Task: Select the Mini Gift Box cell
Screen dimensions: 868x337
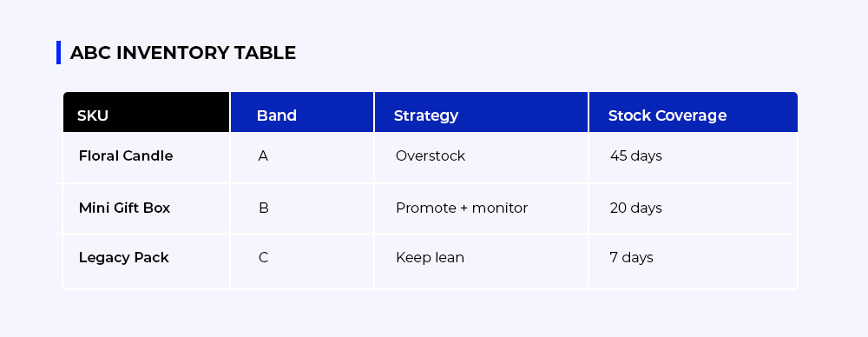Action: tap(146, 208)
